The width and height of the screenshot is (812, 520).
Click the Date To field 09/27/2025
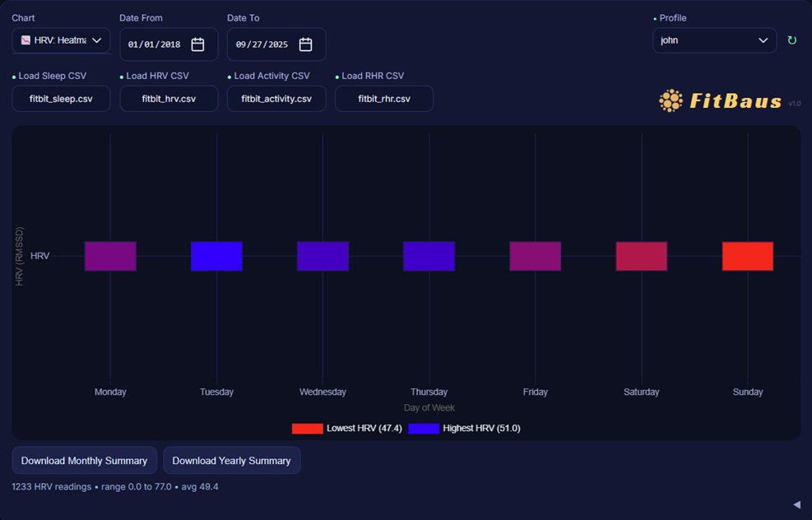coord(262,44)
